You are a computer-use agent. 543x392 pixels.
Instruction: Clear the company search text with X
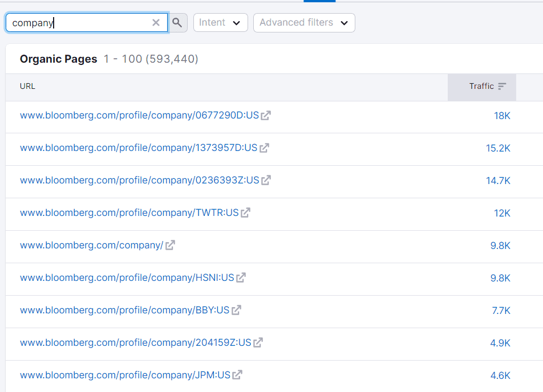(x=156, y=23)
